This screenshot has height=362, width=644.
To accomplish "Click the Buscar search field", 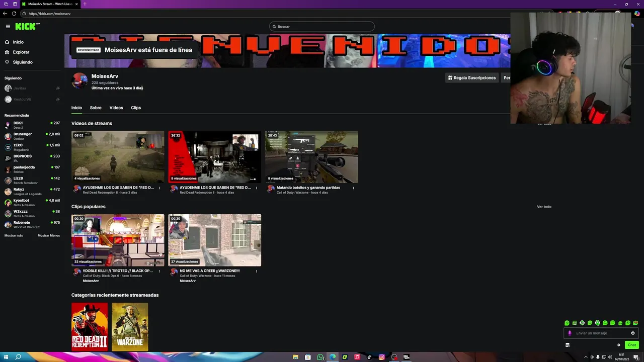I will (x=322, y=27).
